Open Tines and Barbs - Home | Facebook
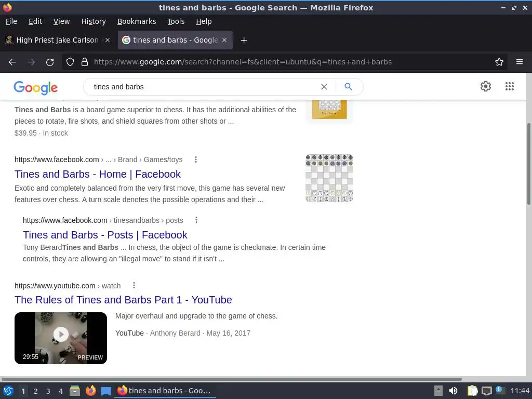This screenshot has width=532, height=399. [x=98, y=174]
